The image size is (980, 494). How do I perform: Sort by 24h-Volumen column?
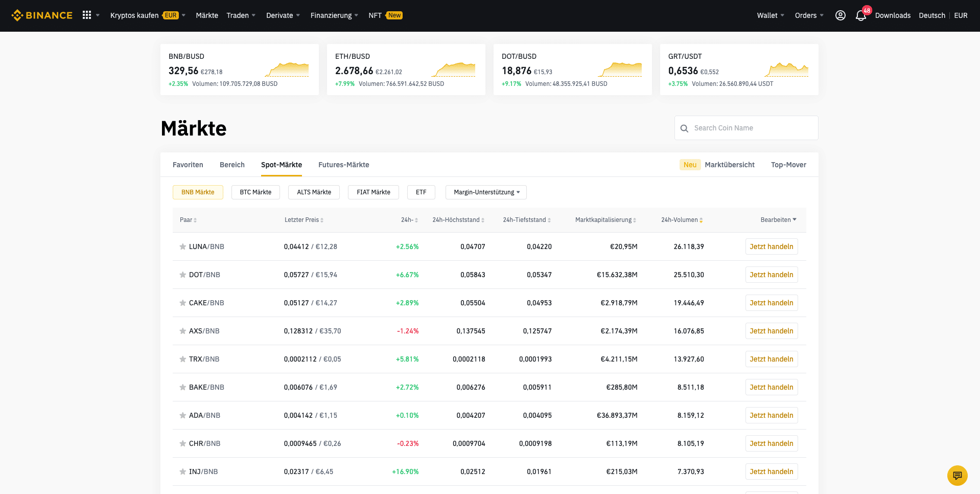[682, 220]
